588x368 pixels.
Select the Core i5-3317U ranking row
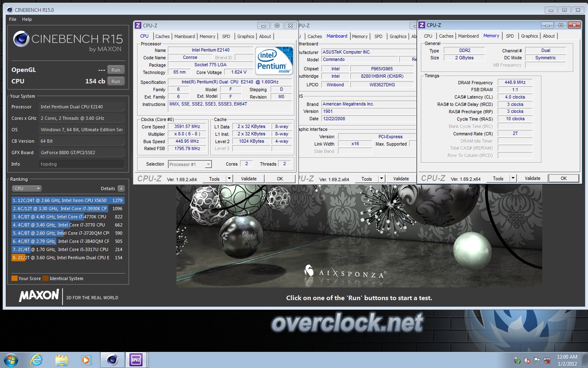68,249
